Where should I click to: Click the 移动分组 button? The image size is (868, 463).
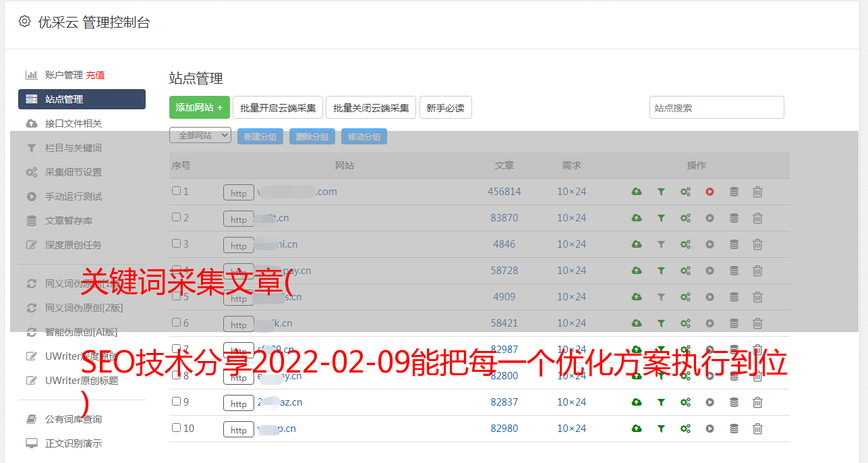(x=364, y=136)
